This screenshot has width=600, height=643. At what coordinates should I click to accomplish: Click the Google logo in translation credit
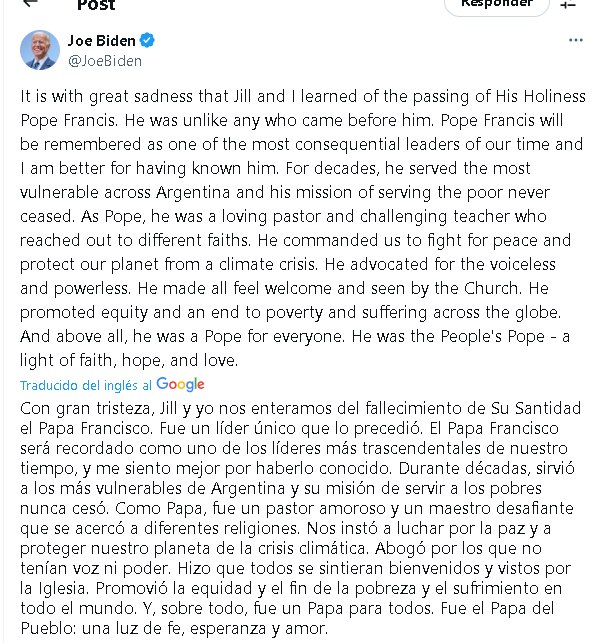[180, 384]
